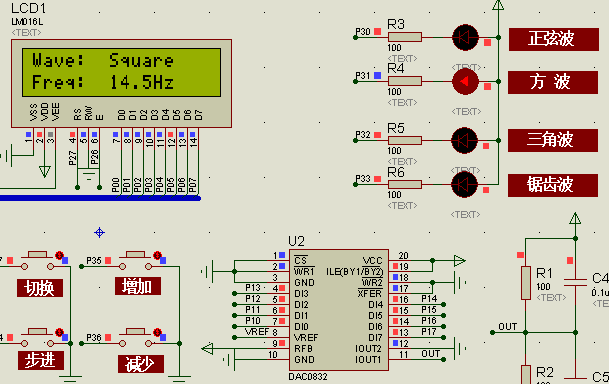Select the P26 label on LCD E pin
Screen dimensions: 609x384
pyautogui.click(x=94, y=158)
